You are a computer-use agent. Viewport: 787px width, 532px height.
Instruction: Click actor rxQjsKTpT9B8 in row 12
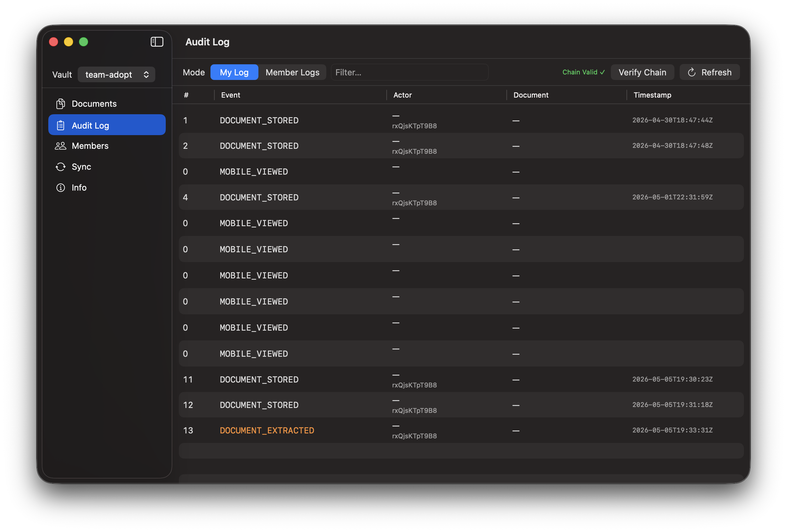pyautogui.click(x=414, y=411)
